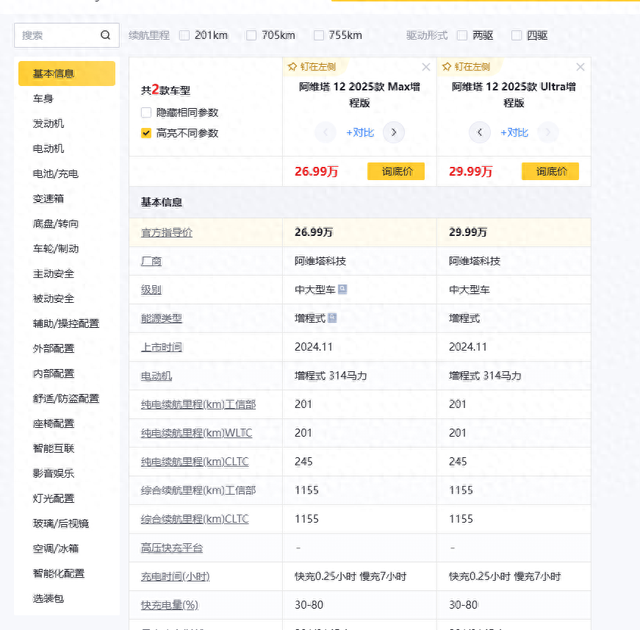Click the right arrow in the Ultra增程版 column
This screenshot has height=630, width=640.
pyautogui.click(x=548, y=132)
